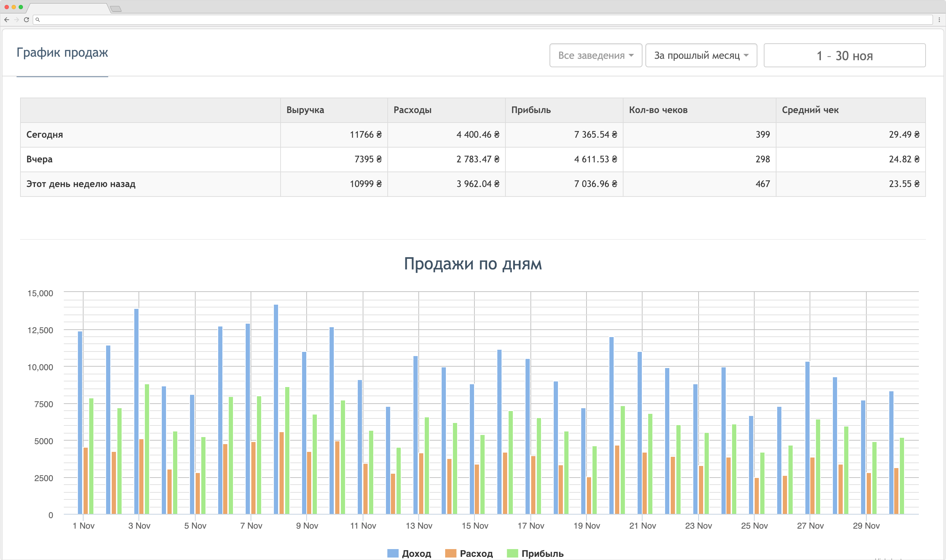946x560 pixels.
Task: Click the 'Продажи по дням' chart title
Action: click(x=473, y=264)
